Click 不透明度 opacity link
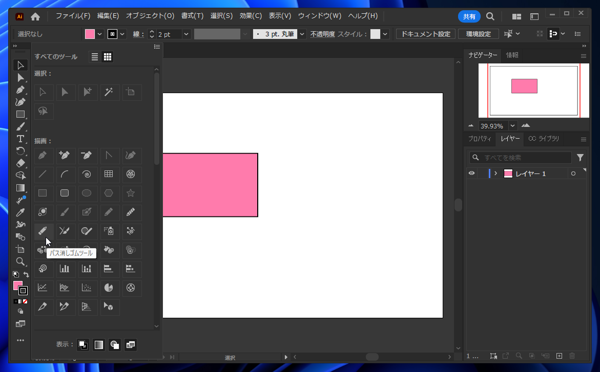This screenshot has width=600, height=372. click(322, 34)
